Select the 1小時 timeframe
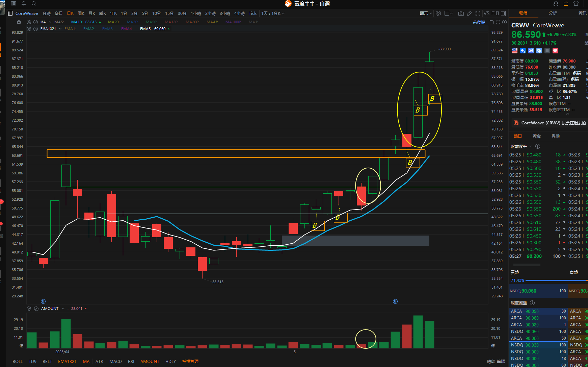The image size is (588, 367). [196, 14]
